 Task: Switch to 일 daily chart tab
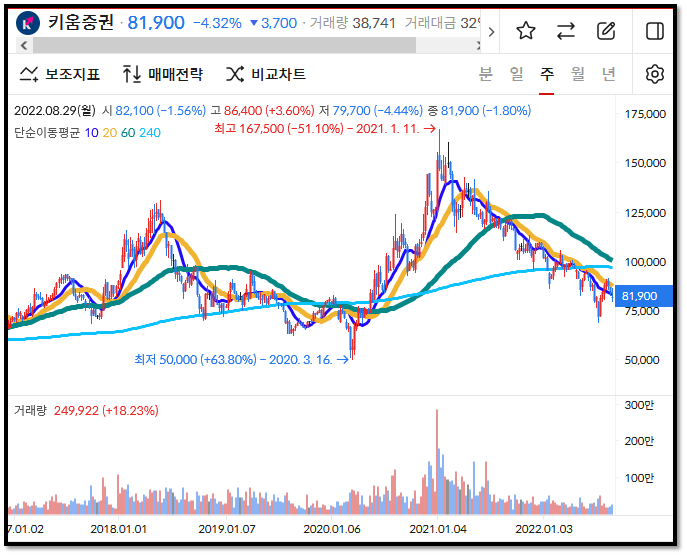pyautogui.click(x=517, y=74)
